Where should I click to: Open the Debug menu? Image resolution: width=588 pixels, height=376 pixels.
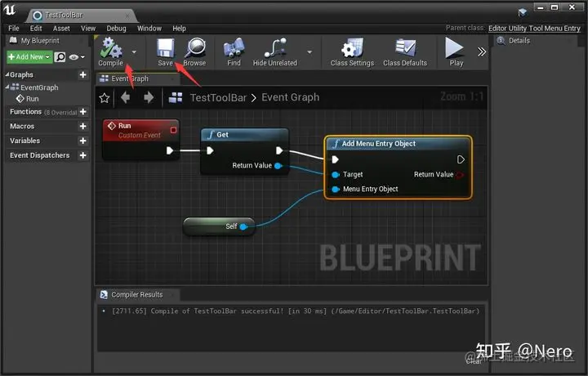click(116, 28)
